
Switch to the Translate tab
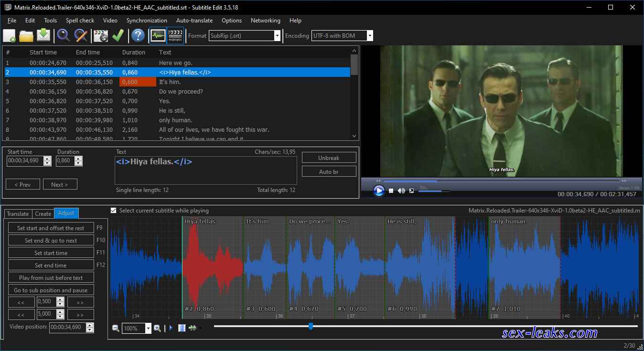(18, 214)
